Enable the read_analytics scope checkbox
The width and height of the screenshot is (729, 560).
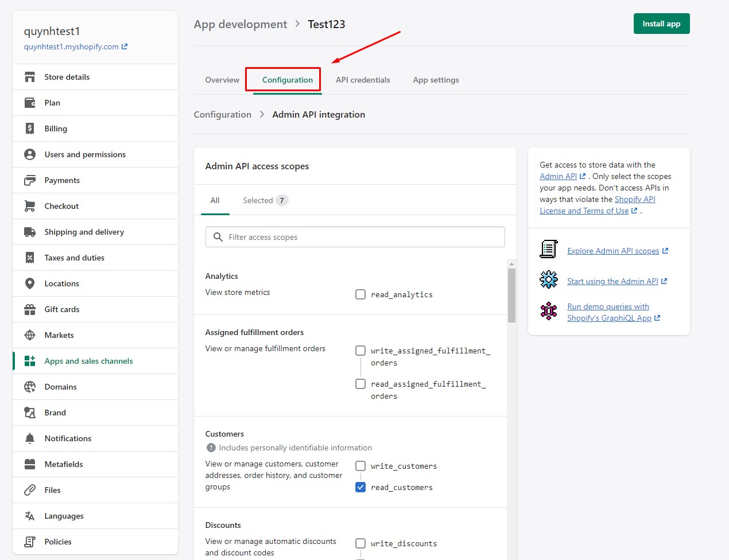[360, 294]
